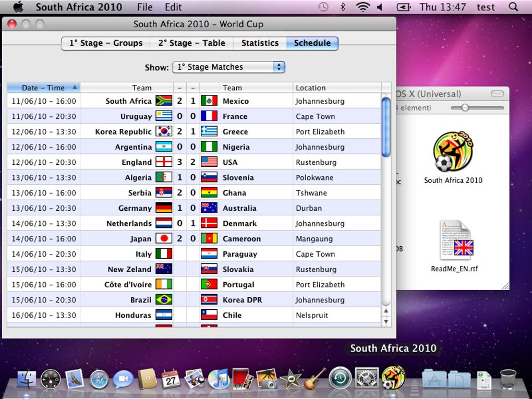Open South Africa 2010 app icon in Finder window

[x=453, y=152]
